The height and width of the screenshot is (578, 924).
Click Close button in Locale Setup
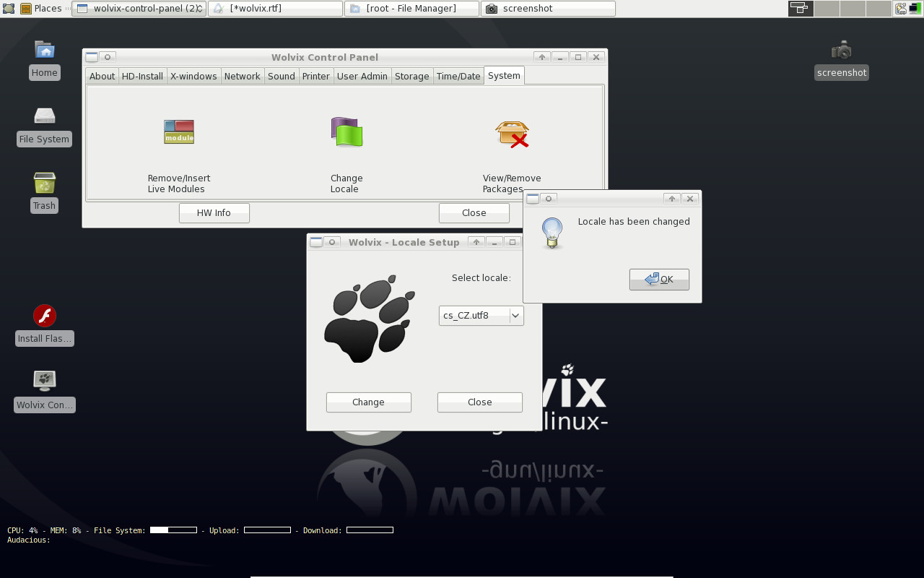pyautogui.click(x=479, y=402)
